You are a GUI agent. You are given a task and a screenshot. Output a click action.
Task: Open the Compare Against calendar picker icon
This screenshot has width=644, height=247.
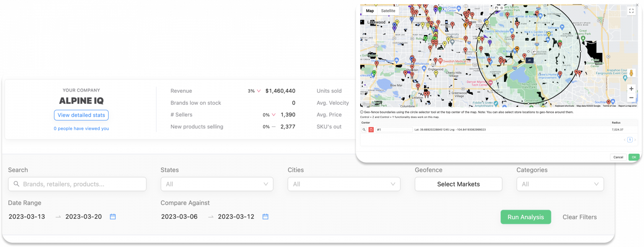pos(265,217)
